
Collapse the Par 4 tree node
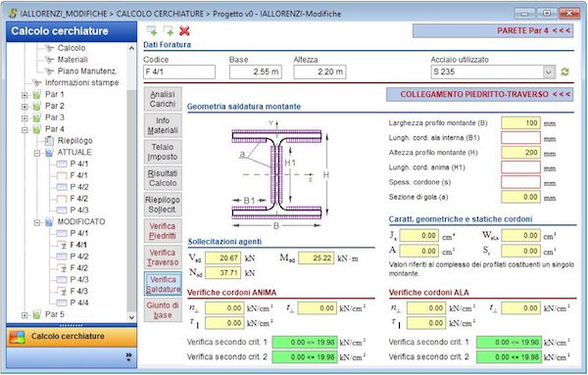point(24,130)
